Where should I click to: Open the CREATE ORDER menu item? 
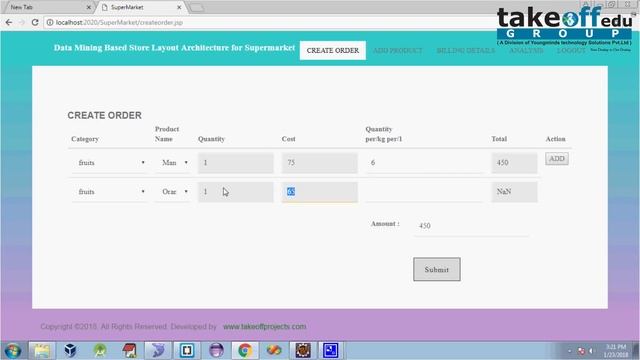coord(333,51)
